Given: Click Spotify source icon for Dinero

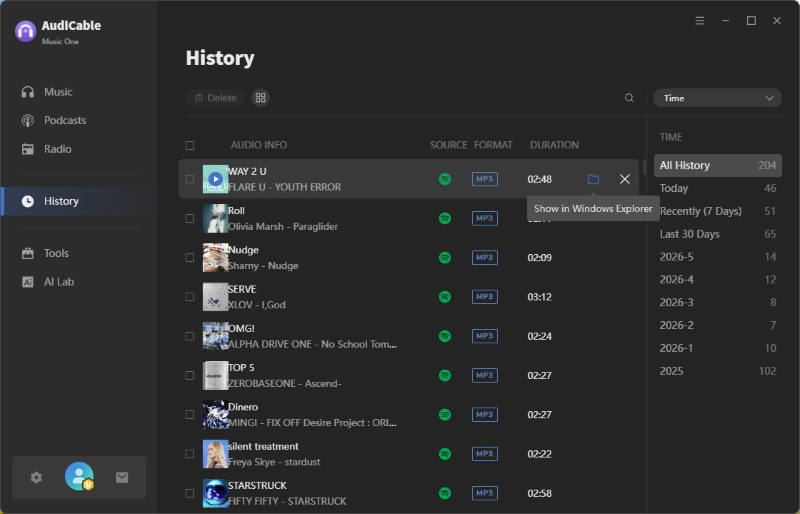Looking at the screenshot, I should 445,415.
